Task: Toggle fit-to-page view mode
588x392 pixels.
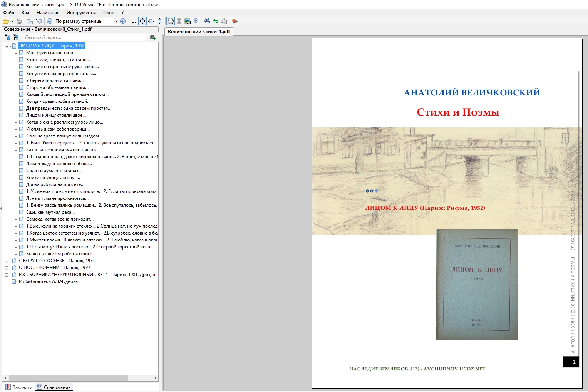Action: coord(142,21)
